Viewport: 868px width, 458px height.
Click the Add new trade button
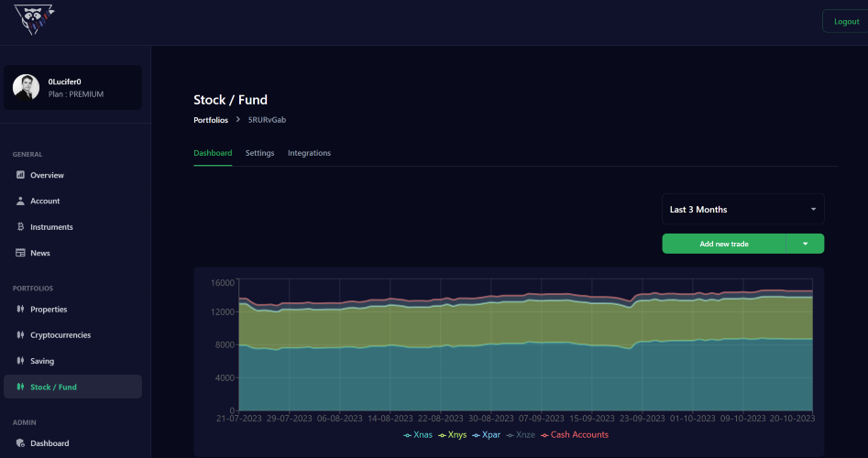pyautogui.click(x=724, y=244)
